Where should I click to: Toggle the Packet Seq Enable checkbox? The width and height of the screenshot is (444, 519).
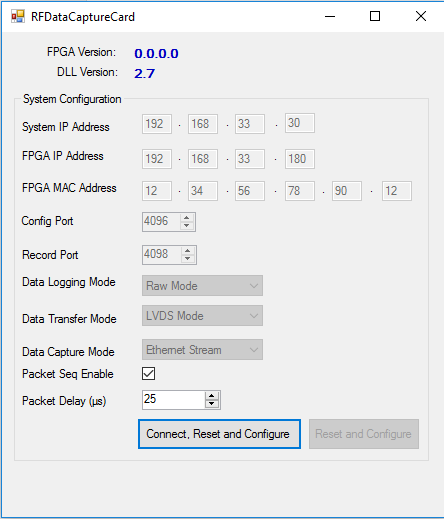pos(148,373)
